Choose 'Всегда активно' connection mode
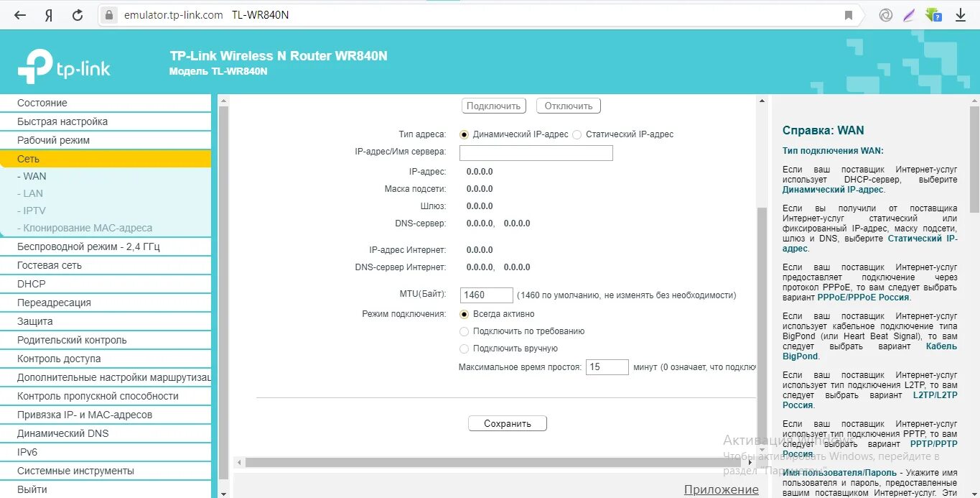980x498 pixels. (465, 314)
